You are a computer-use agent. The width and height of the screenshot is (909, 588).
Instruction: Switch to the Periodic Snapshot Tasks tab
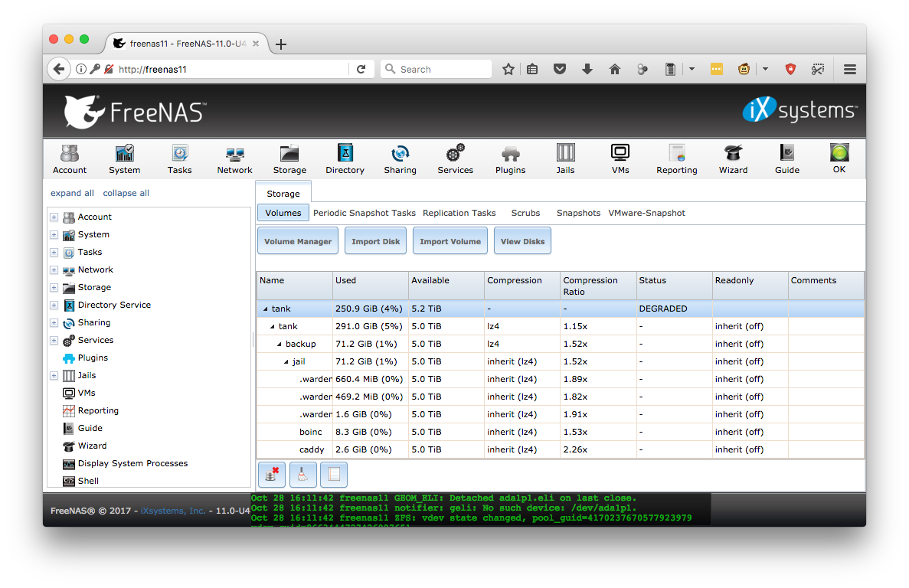pyautogui.click(x=364, y=213)
